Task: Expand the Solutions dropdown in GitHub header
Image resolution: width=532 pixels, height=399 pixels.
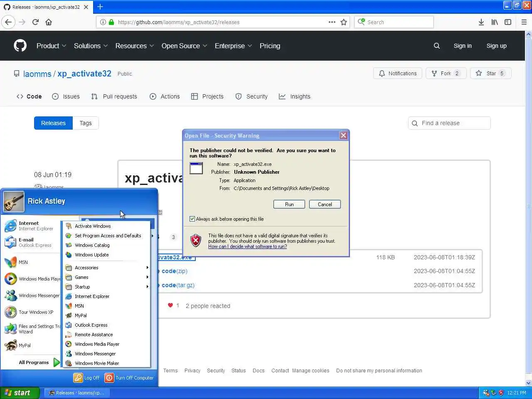Action: click(x=91, y=46)
